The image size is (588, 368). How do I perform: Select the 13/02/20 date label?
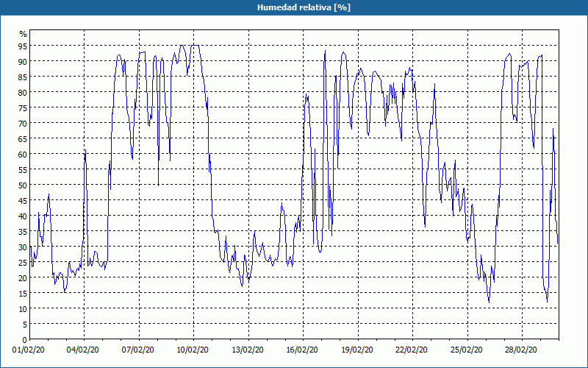(247, 350)
